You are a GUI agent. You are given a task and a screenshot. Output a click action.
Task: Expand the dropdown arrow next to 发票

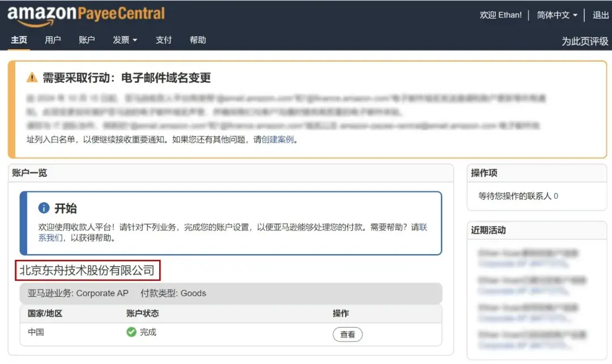coord(134,40)
